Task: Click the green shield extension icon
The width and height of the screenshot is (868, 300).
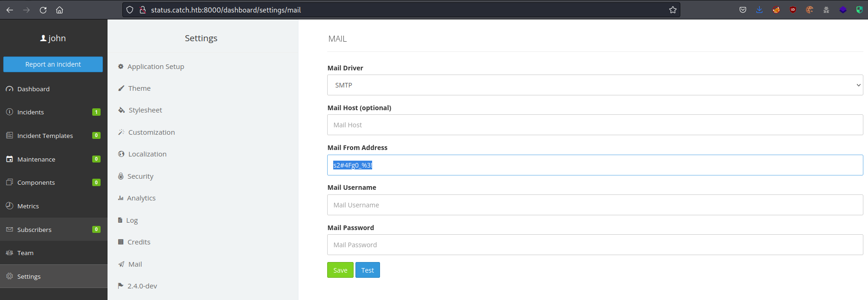Action: pos(860,10)
